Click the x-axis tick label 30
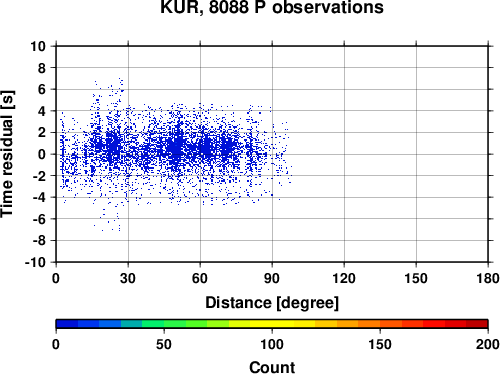This screenshot has width=500, height=374. (128, 278)
